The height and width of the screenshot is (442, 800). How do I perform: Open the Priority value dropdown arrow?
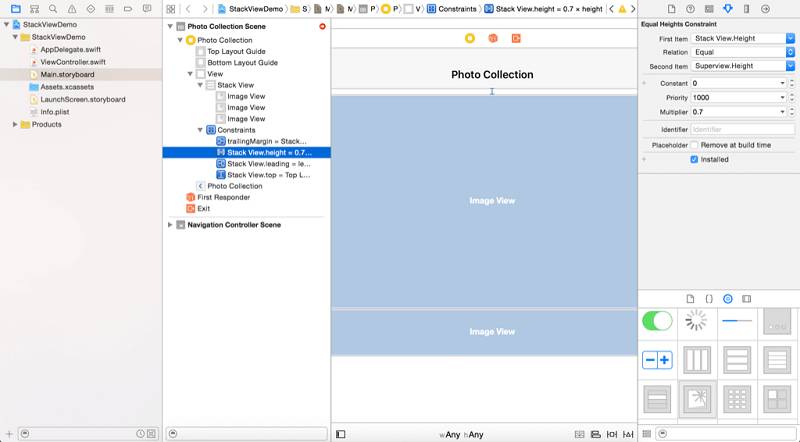pyautogui.click(x=782, y=97)
